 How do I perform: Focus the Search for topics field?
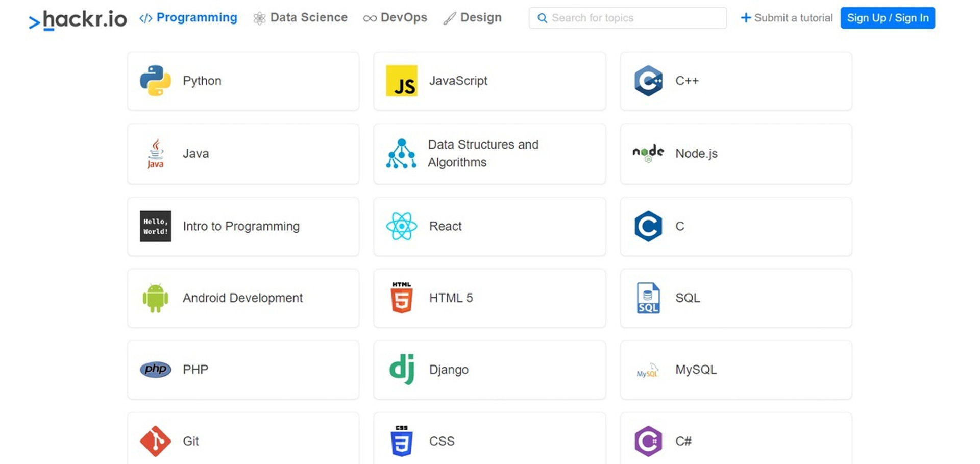coord(628,18)
